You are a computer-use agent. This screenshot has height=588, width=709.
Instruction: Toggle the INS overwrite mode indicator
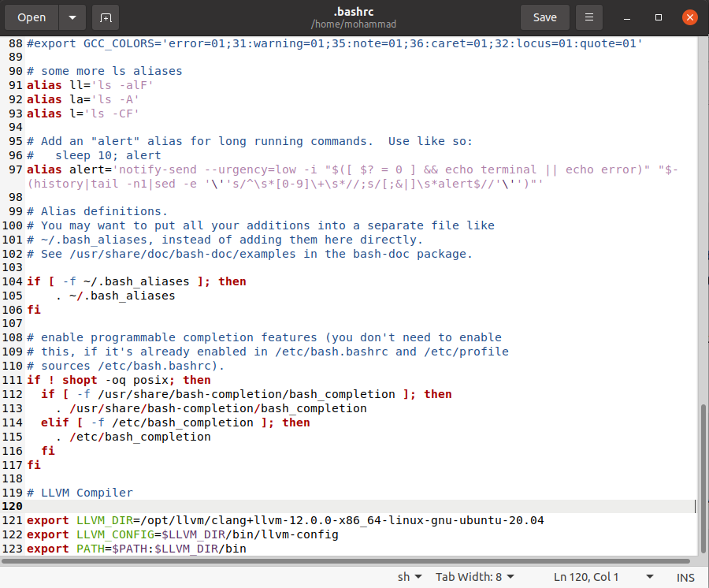pyautogui.click(x=685, y=577)
